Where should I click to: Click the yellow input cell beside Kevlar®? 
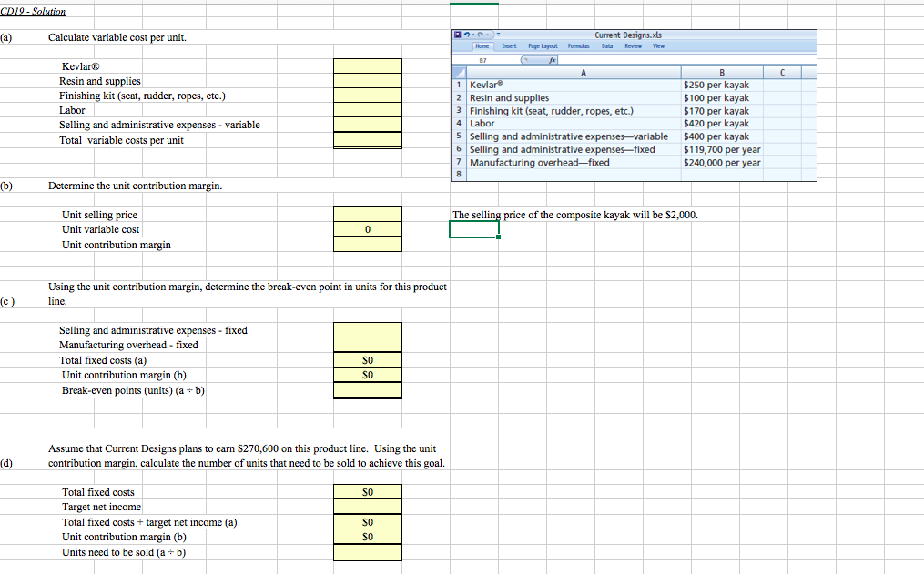coord(367,66)
